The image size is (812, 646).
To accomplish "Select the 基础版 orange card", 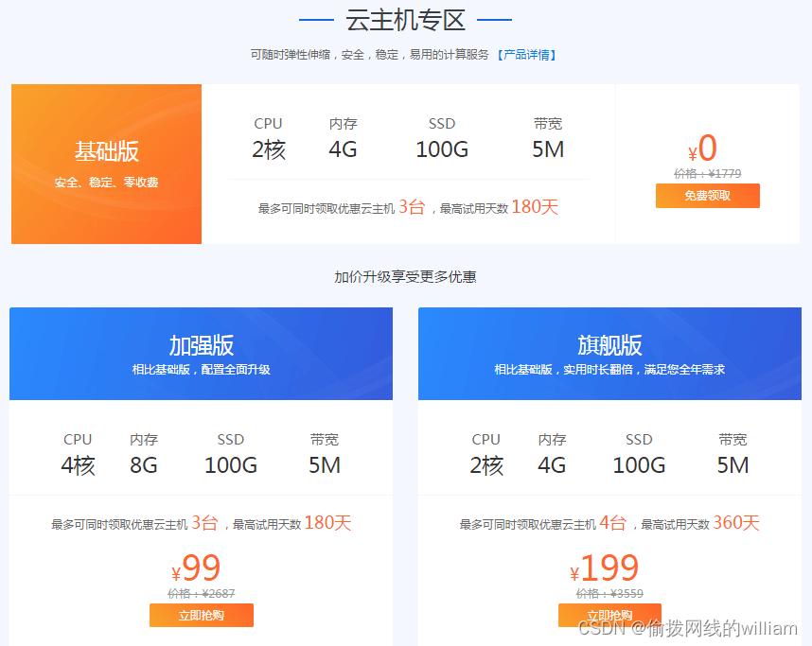I will tap(106, 164).
